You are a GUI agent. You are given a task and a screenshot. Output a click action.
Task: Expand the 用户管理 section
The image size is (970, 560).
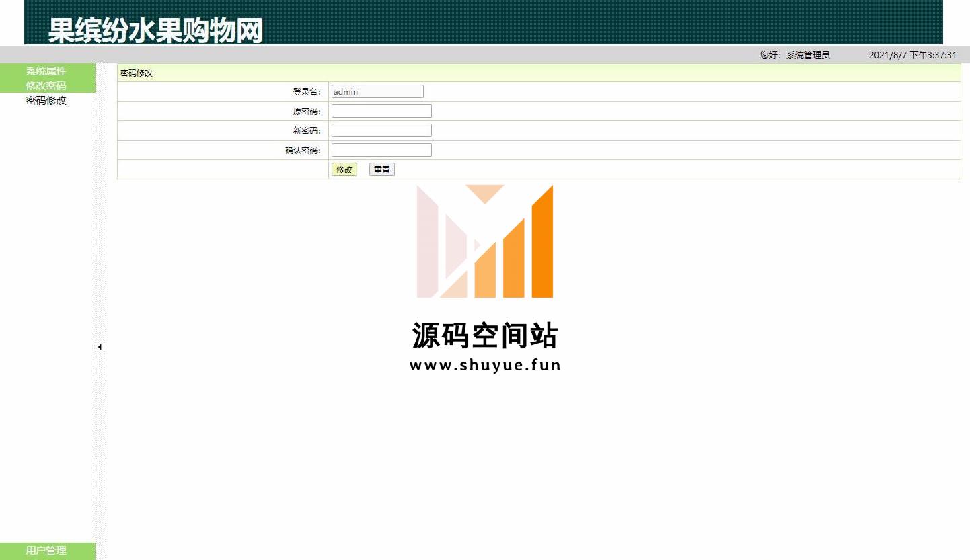pyautogui.click(x=47, y=550)
